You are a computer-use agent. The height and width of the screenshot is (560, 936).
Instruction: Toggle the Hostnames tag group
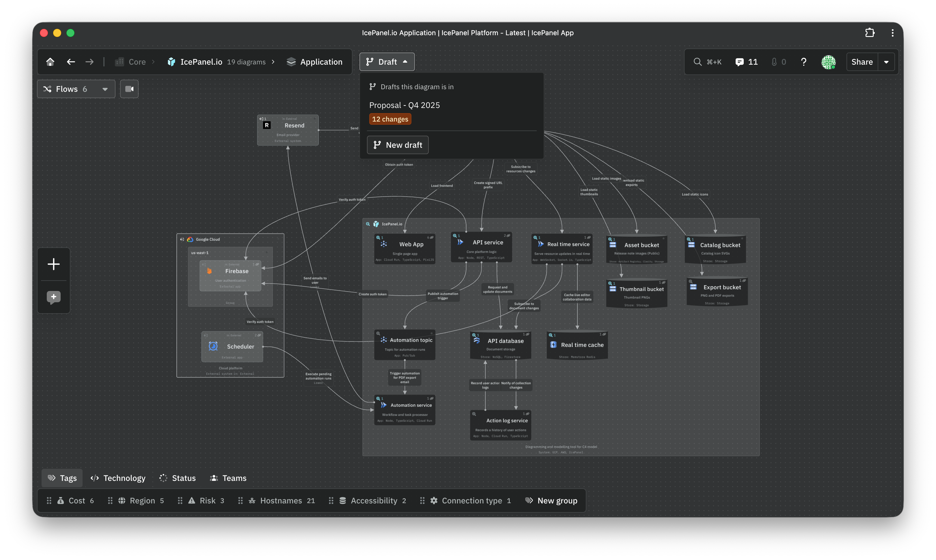pyautogui.click(x=281, y=501)
